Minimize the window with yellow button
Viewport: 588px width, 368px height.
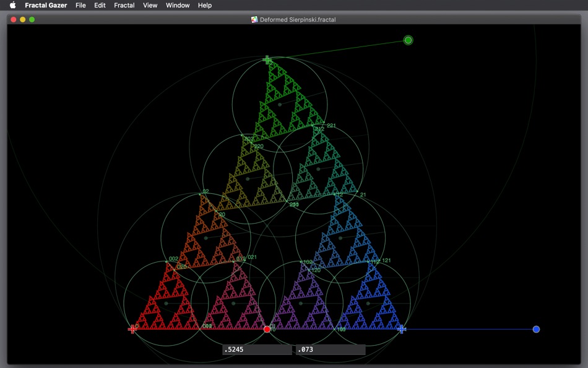[22, 20]
